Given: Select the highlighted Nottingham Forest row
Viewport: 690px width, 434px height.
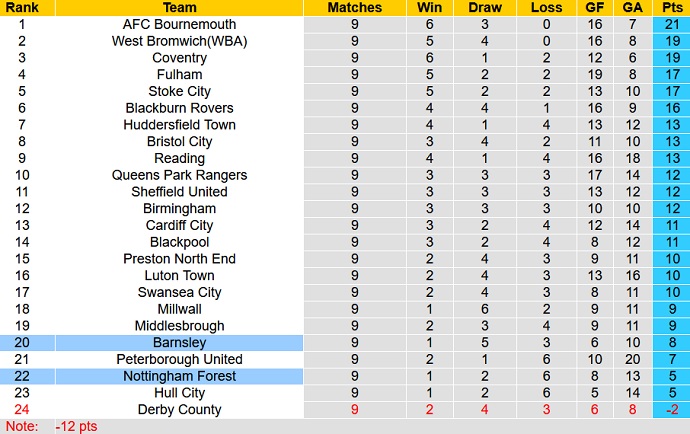Looking at the screenshot, I should tap(180, 376).
